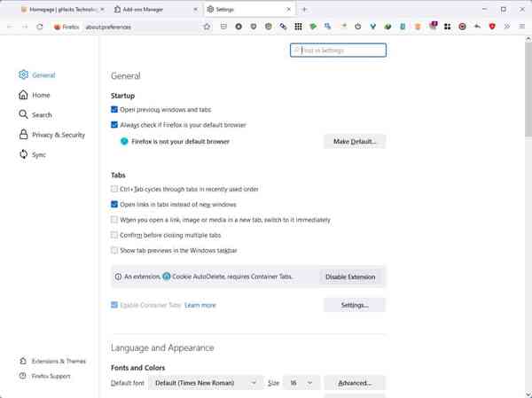Click the Disable Extension button

pyautogui.click(x=350, y=277)
